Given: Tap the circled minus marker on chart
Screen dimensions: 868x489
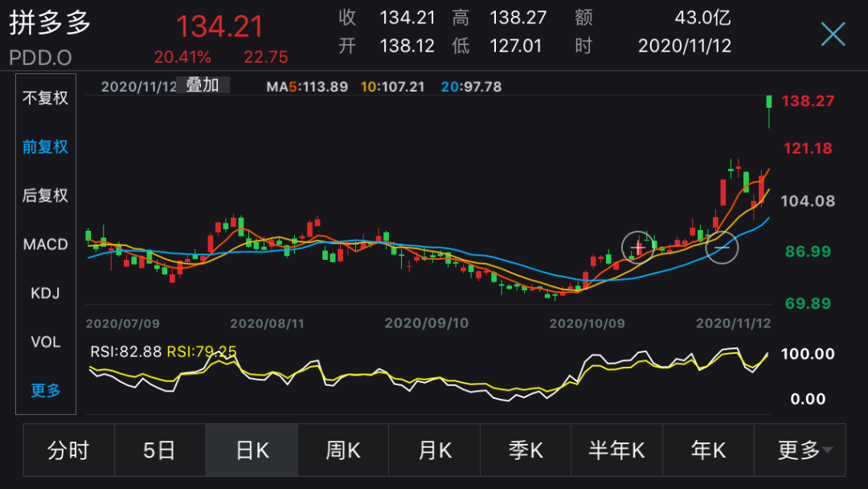Looking at the screenshot, I should tap(721, 248).
